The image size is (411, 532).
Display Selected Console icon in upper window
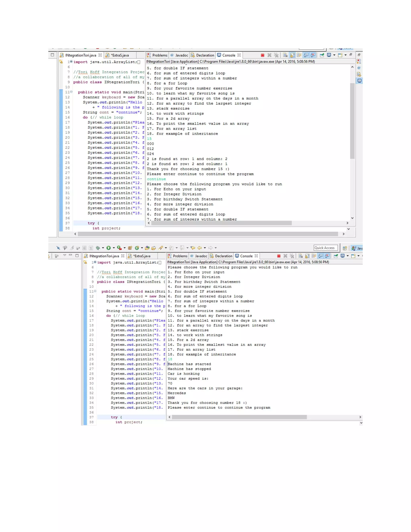[329, 55]
